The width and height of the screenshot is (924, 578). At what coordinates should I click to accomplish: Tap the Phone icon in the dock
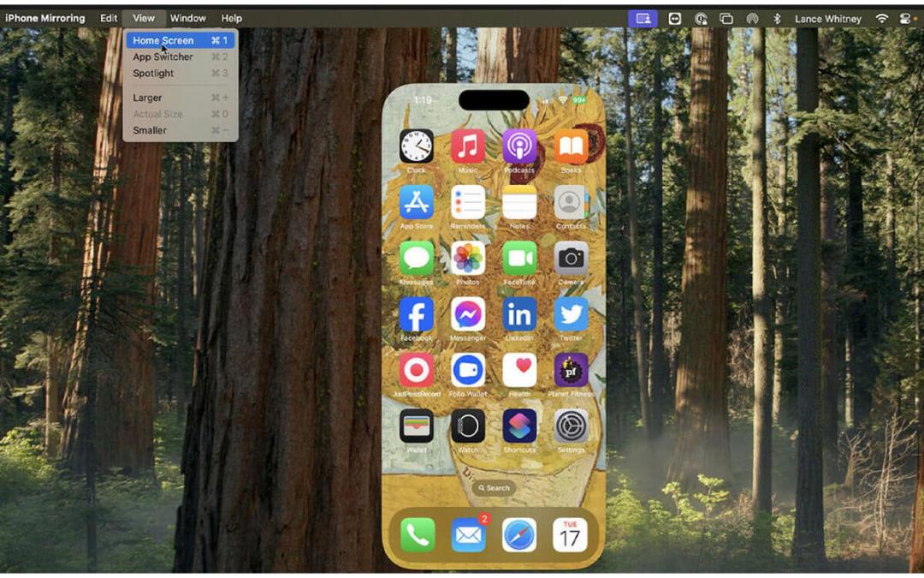418,535
